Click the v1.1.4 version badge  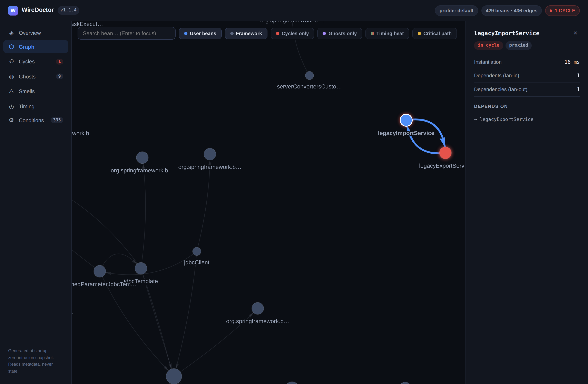point(68,10)
